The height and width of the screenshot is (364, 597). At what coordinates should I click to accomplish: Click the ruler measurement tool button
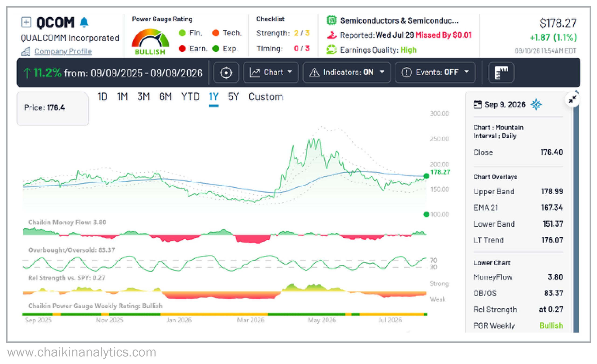tap(501, 73)
